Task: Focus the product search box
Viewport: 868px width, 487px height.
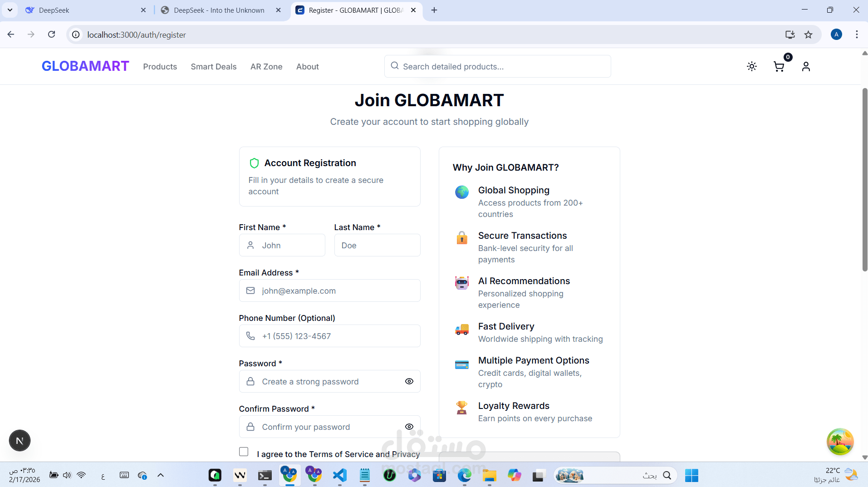Action: click(498, 66)
